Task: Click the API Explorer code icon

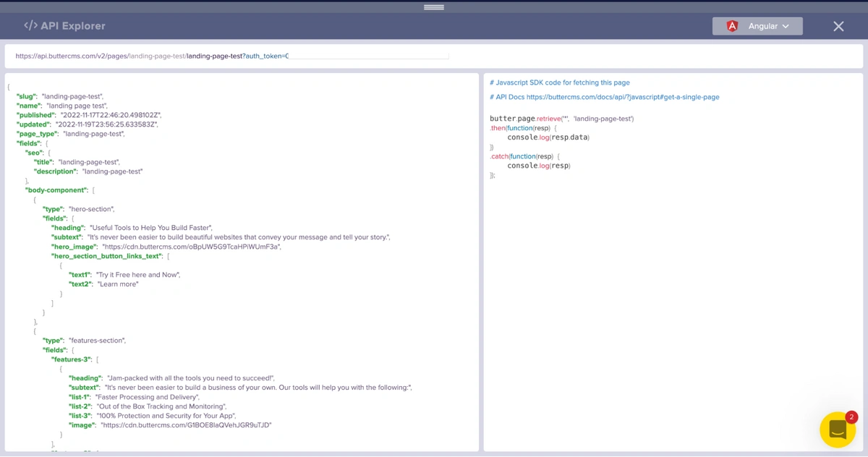Action: [30, 25]
